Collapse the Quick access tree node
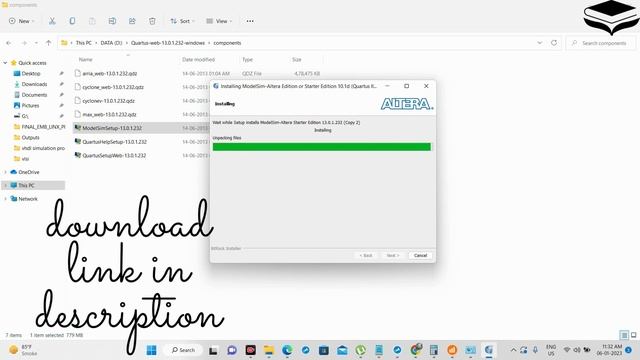Screen dimensions: 640x360 tap(5, 63)
